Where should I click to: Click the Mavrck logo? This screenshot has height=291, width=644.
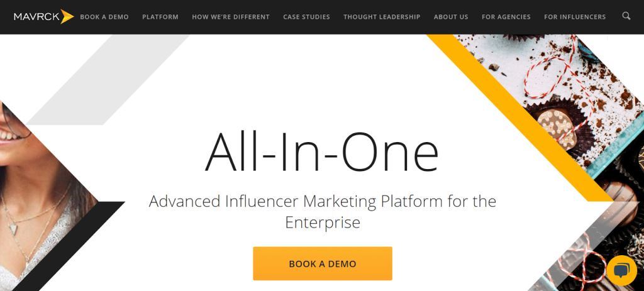(43, 16)
